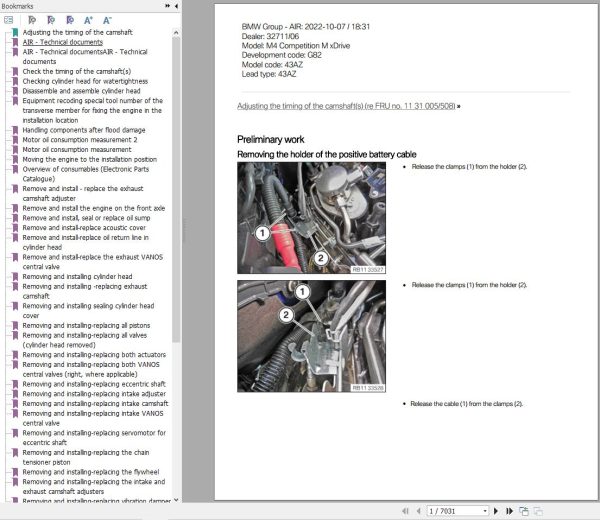
Task: Open bookmark replace oil return line in cylinder head
Action: (86, 242)
